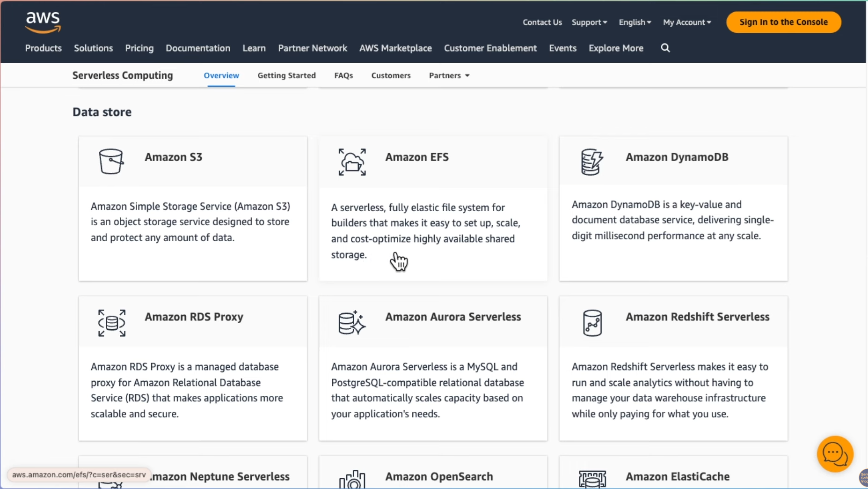Switch to the Overview tab
Image resolution: width=868 pixels, height=489 pixels.
pos(221,75)
